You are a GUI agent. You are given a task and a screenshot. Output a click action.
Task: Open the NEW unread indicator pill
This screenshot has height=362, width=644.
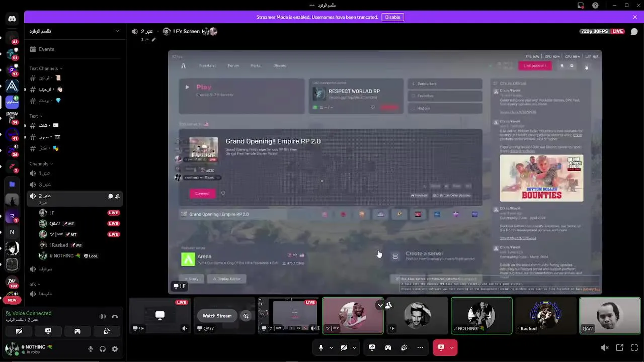(12, 300)
